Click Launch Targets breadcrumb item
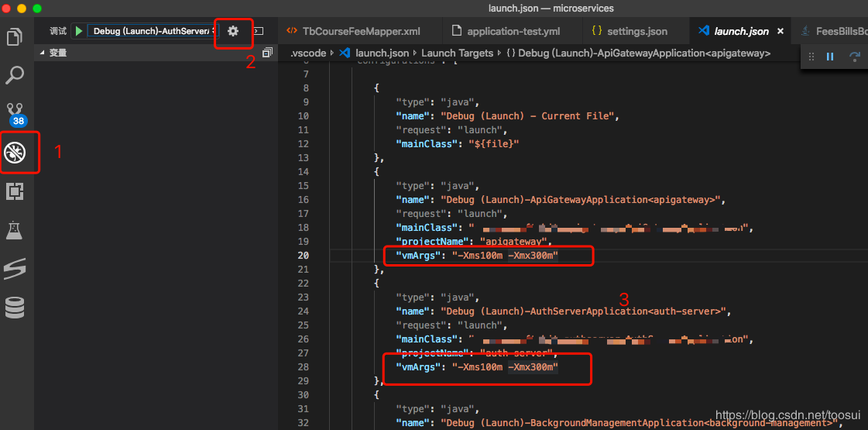Screen dimensions: 868x430 click(458, 53)
